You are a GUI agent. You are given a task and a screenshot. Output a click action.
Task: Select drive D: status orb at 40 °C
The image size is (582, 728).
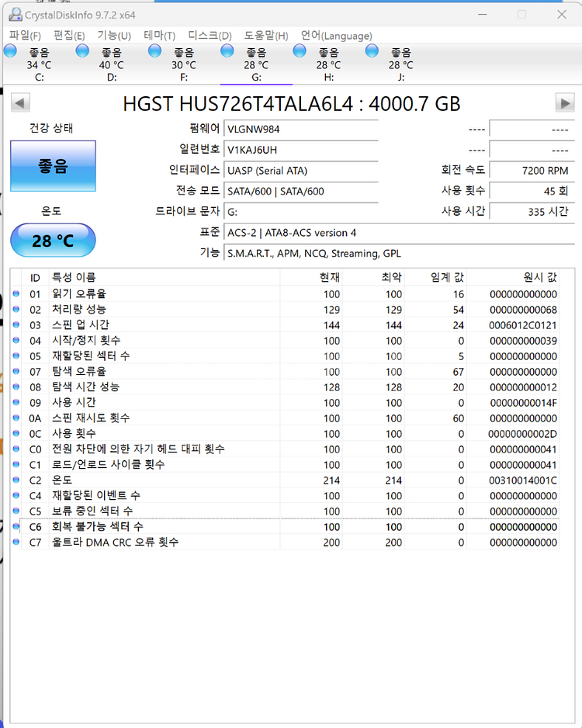[x=82, y=51]
